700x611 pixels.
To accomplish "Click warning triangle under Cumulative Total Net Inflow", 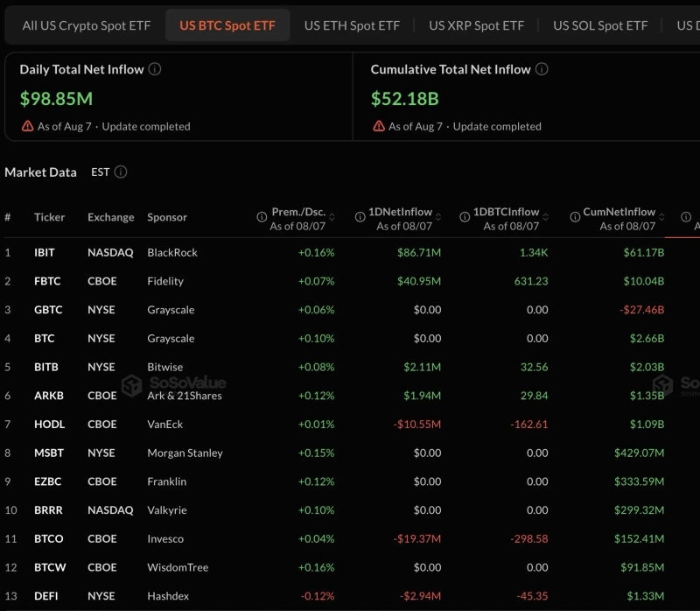I will click(x=379, y=126).
